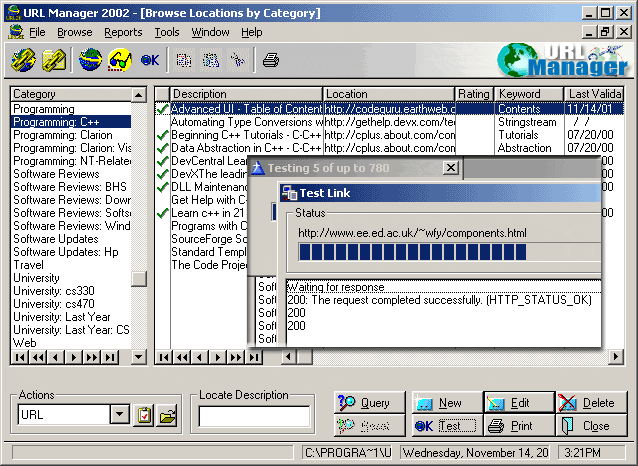Viewport: 638px width, 466px height.
Task: Click the globe browse toolbar icon
Action: pyautogui.click(x=90, y=60)
